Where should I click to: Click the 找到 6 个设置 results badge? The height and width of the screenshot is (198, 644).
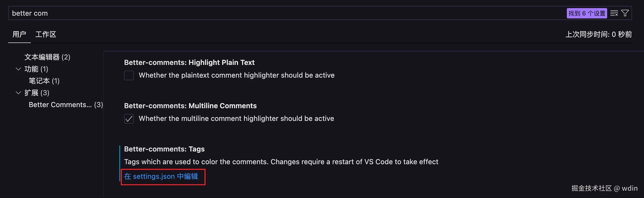pos(587,13)
